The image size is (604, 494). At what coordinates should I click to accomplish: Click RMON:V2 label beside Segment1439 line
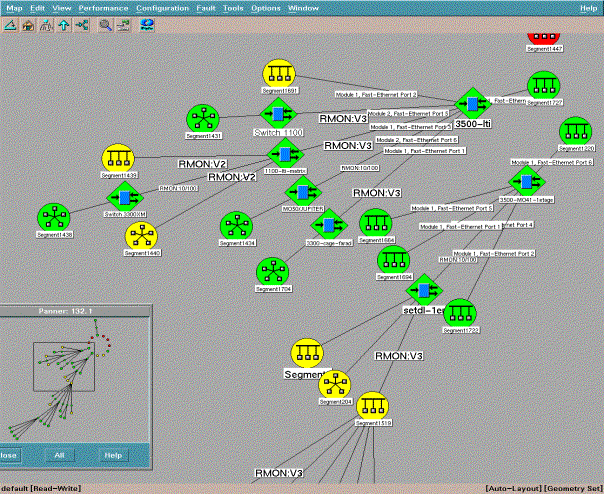point(202,164)
